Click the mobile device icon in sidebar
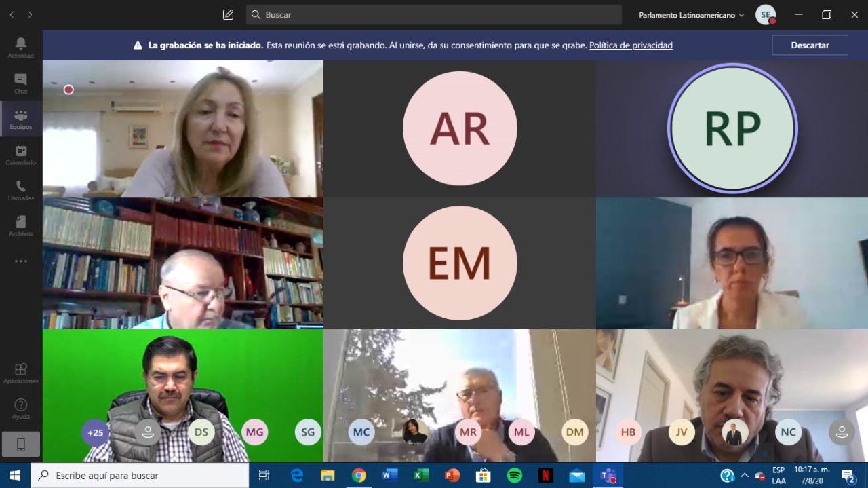This screenshot has height=488, width=868. point(21,445)
